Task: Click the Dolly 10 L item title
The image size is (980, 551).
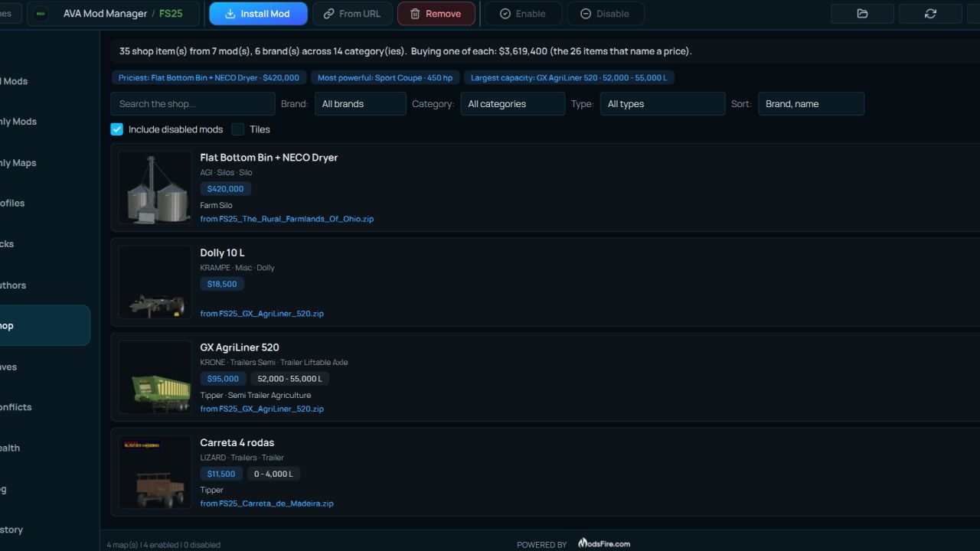Action: (x=222, y=253)
